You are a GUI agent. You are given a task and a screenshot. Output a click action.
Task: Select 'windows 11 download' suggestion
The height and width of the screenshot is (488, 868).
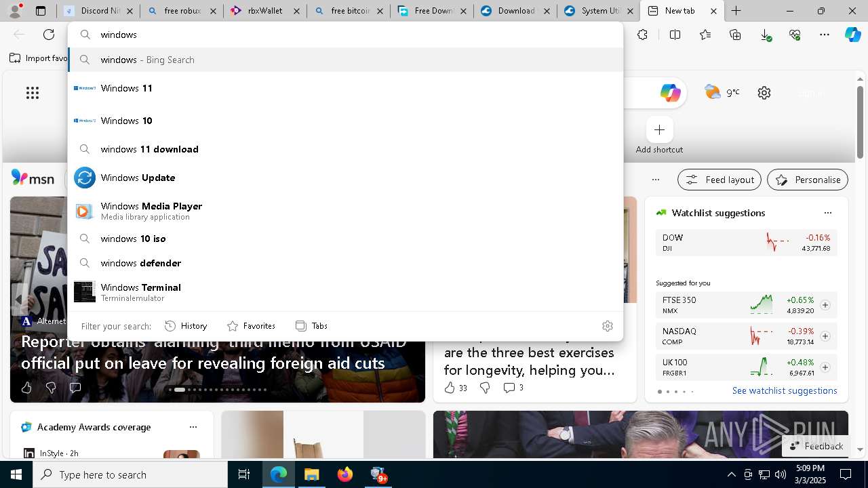point(346,149)
